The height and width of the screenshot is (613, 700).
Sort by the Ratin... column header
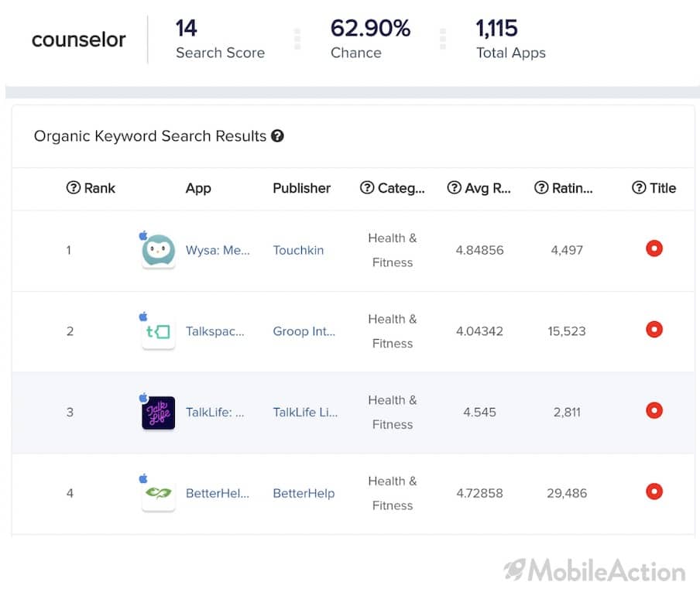[573, 188]
